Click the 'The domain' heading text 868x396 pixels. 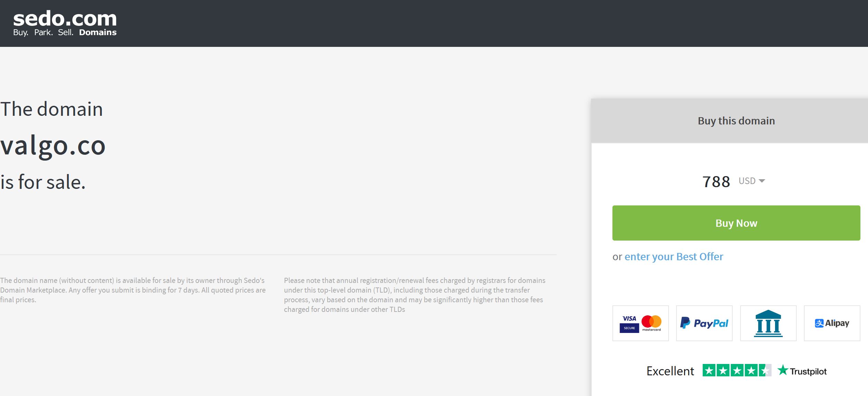[51, 109]
